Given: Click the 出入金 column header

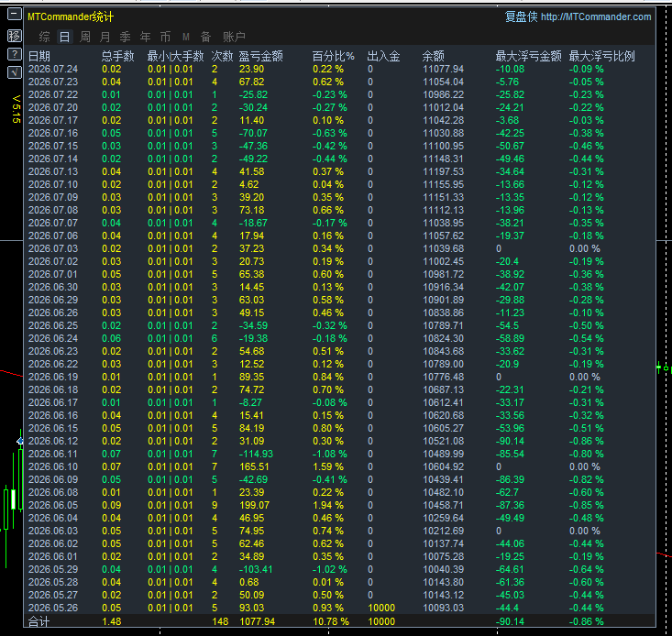Looking at the screenshot, I should [383, 56].
